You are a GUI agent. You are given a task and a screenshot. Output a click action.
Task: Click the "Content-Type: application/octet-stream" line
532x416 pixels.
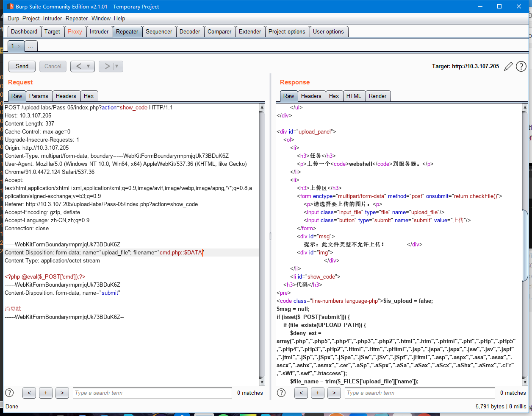[x=52, y=260]
